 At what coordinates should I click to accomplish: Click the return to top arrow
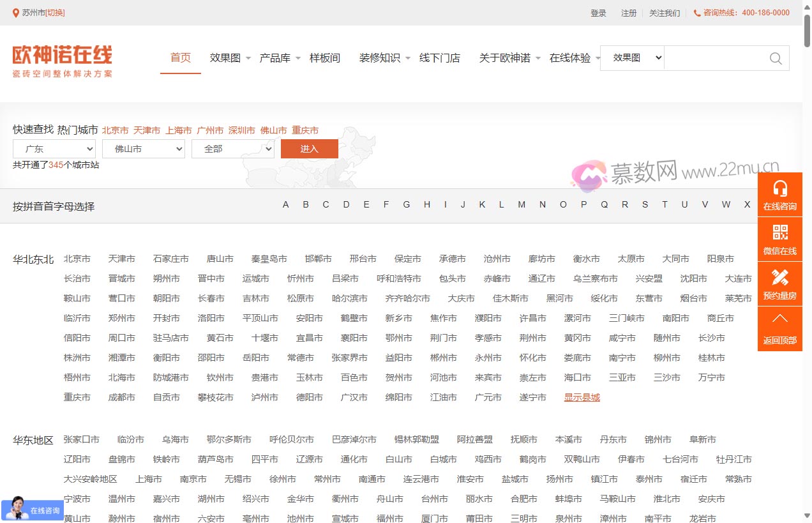point(779,319)
